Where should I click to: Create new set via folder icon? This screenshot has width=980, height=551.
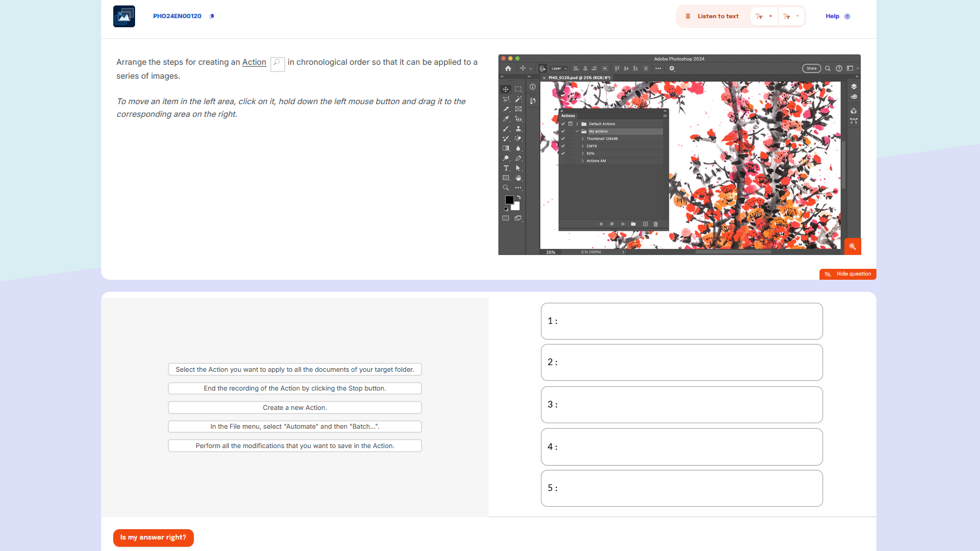click(x=634, y=224)
